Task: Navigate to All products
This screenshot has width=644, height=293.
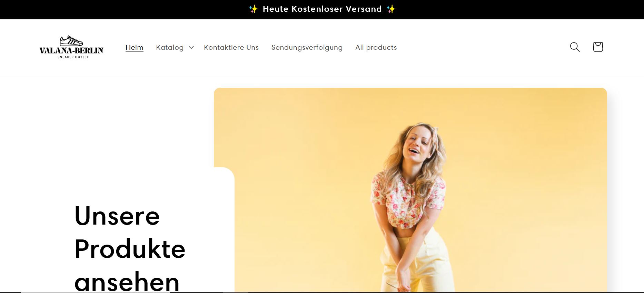Action: coord(376,47)
